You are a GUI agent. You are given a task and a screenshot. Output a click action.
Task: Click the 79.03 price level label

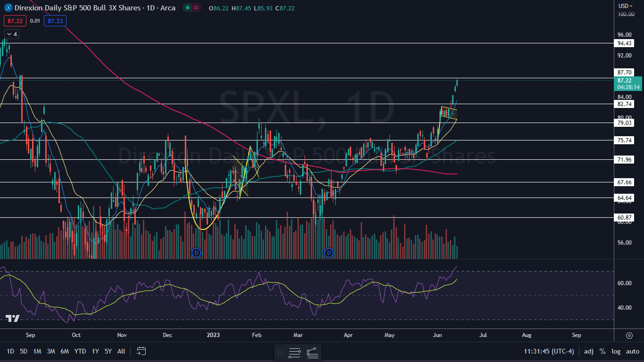point(625,123)
